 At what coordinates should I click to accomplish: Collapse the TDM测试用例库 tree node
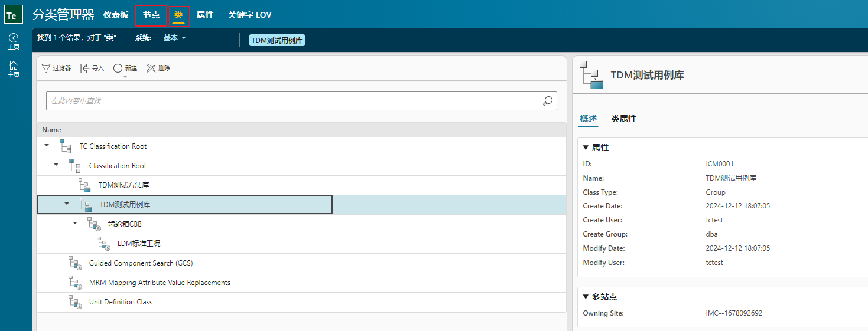pos(66,204)
